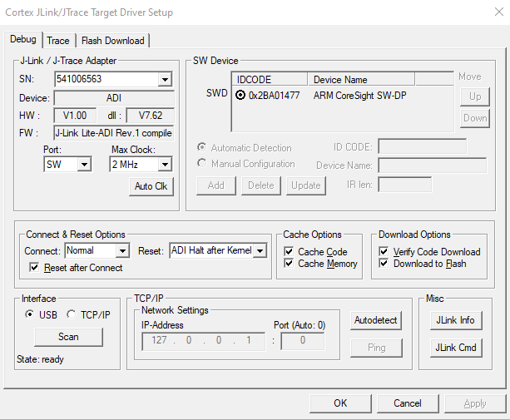The image size is (510, 420).
Task: Open JLink Cmd
Action: pos(456,348)
